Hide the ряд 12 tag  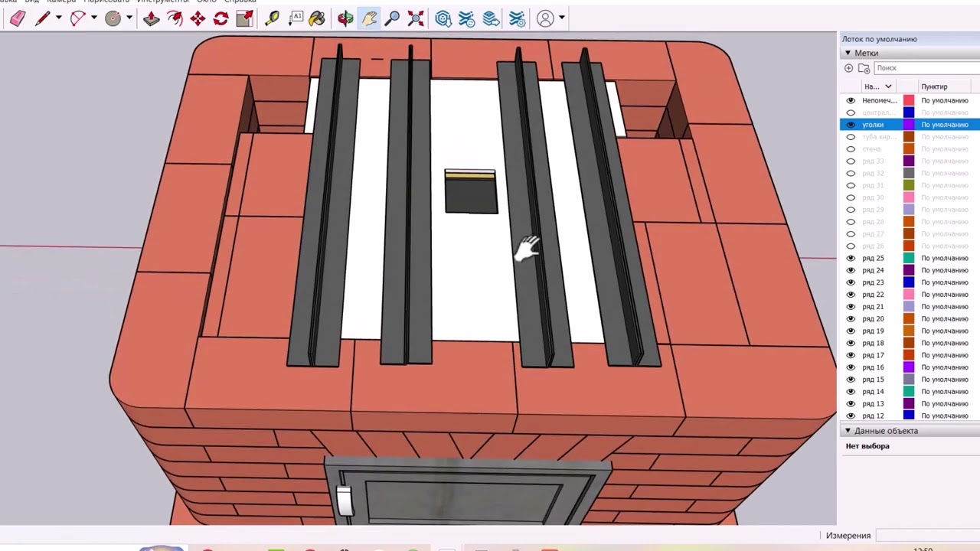point(851,416)
